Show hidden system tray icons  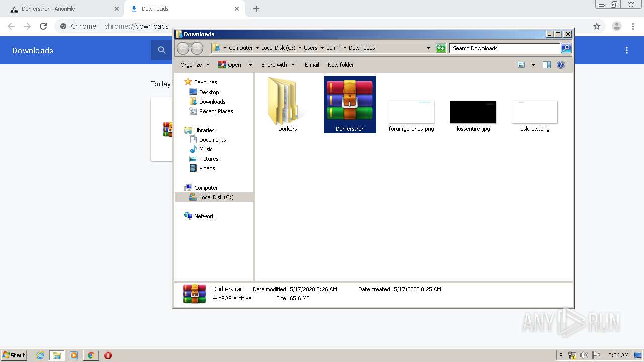pyautogui.click(x=561, y=355)
